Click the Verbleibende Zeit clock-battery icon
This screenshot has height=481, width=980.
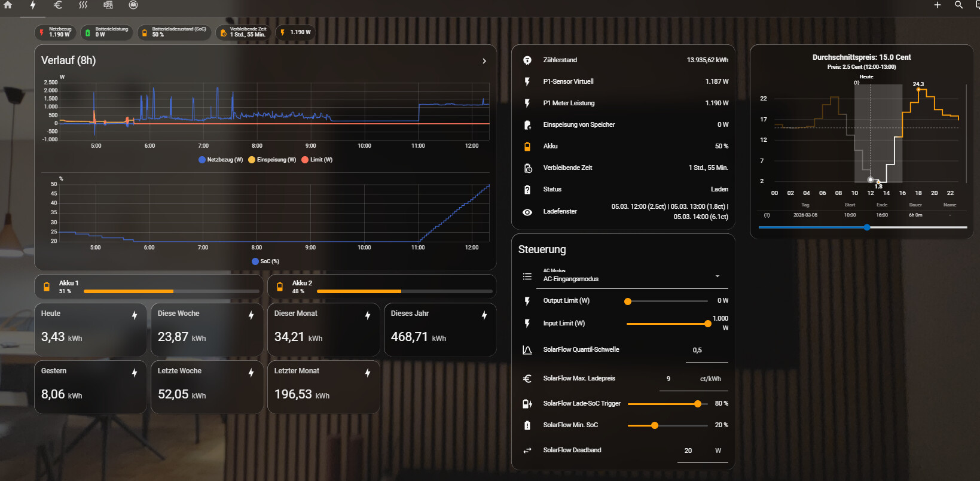point(527,168)
